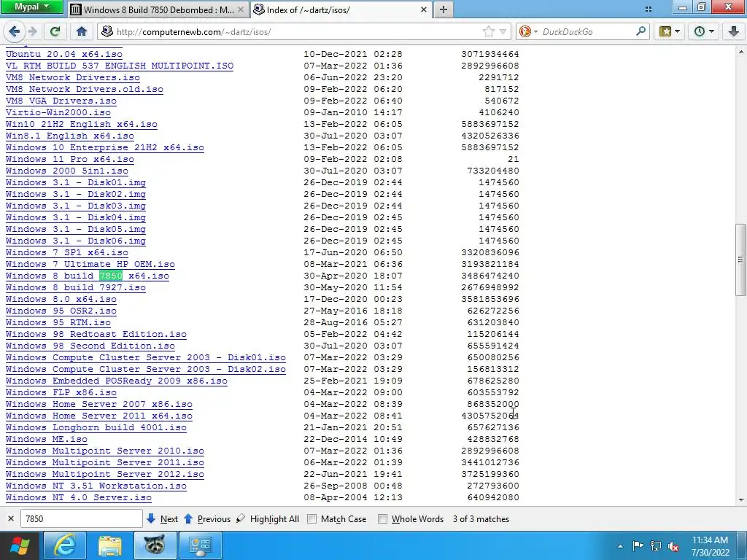The width and height of the screenshot is (747, 560).
Task: Open the bookmarks menu button
Action: coord(670,32)
